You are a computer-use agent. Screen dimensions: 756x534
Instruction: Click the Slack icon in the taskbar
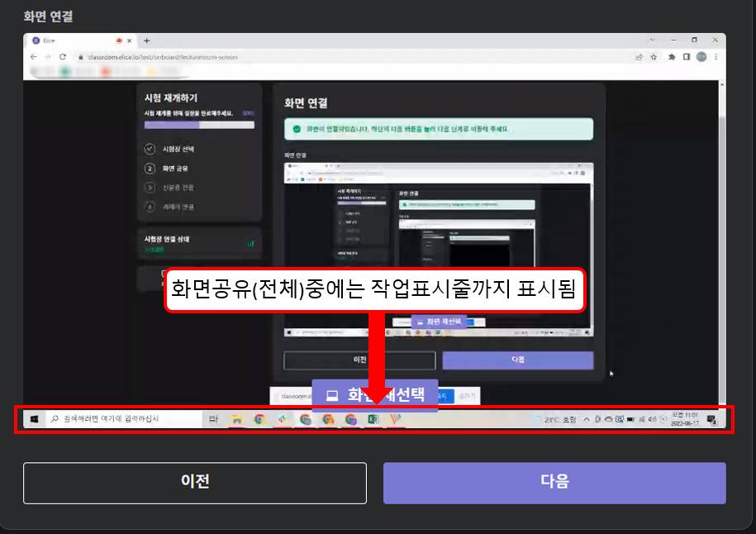click(282, 420)
